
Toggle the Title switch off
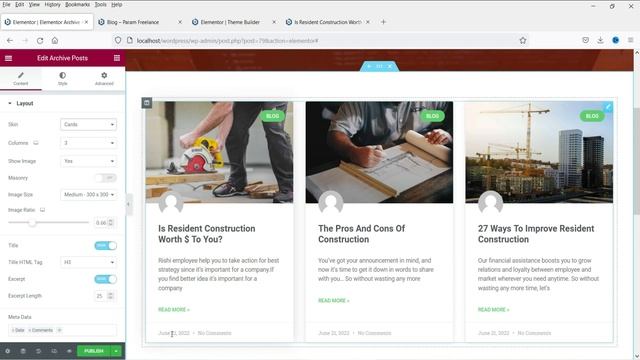pos(105,245)
